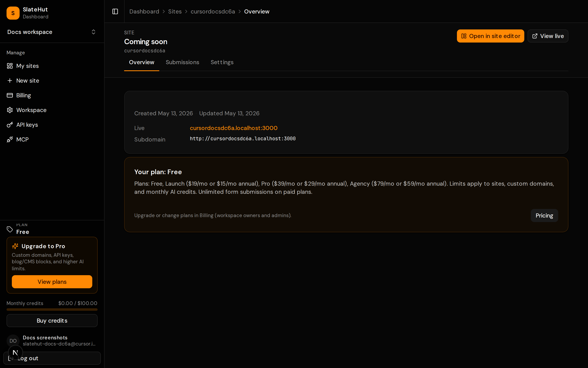The height and width of the screenshot is (368, 588).
Task: Click the Pricing button
Action: coord(544,215)
